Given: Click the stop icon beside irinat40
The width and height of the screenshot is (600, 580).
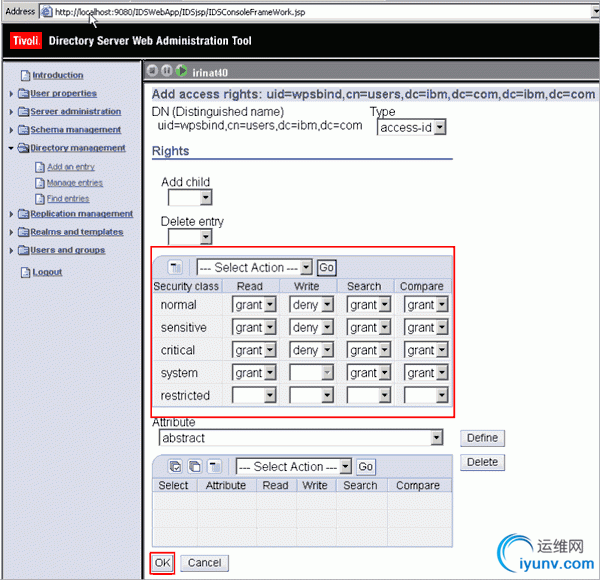Looking at the screenshot, I should (152, 71).
